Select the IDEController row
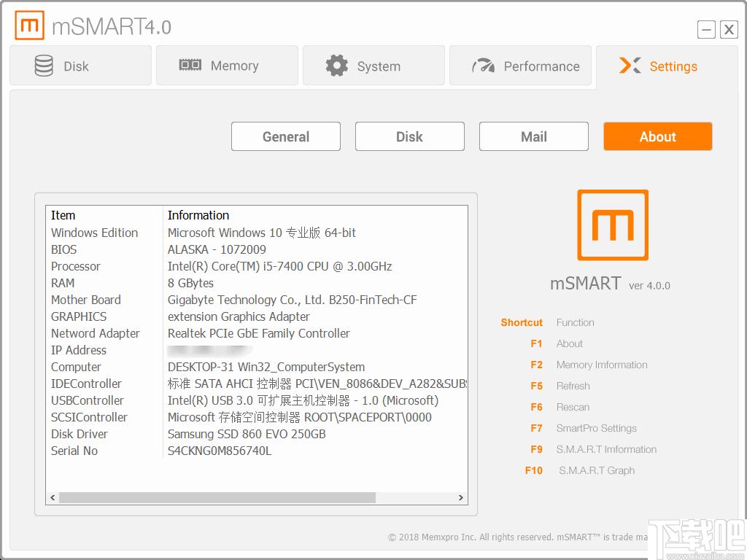 click(x=257, y=384)
